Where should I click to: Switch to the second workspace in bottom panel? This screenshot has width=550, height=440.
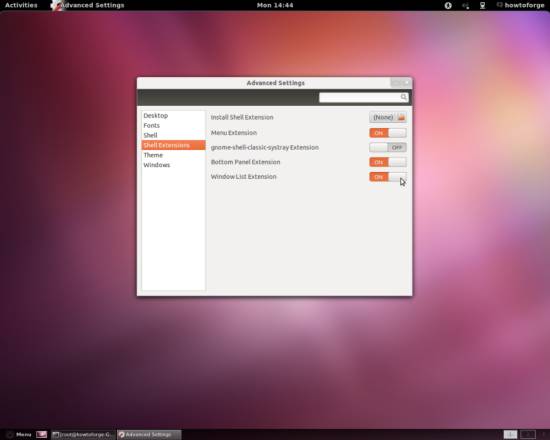[528, 434]
